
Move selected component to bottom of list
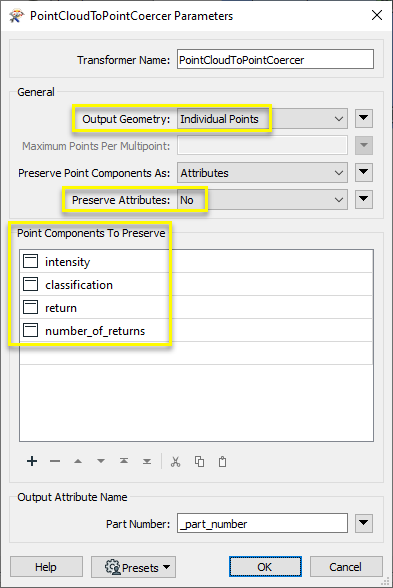click(x=147, y=461)
